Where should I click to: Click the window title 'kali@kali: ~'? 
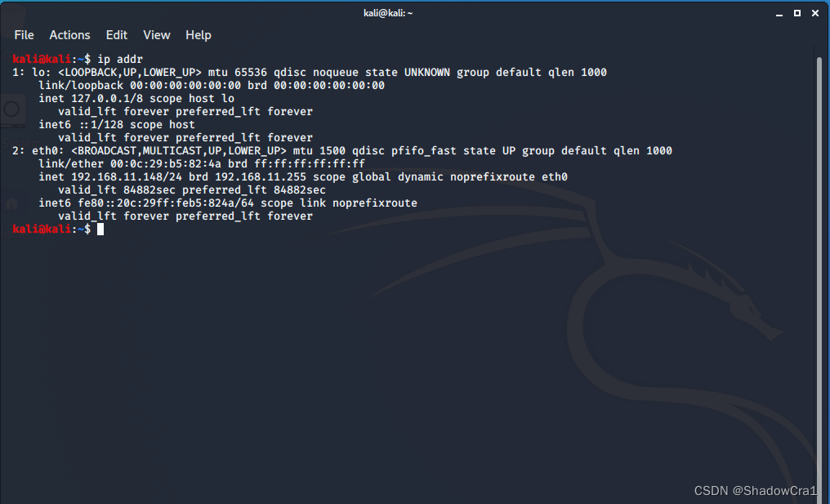coord(388,13)
